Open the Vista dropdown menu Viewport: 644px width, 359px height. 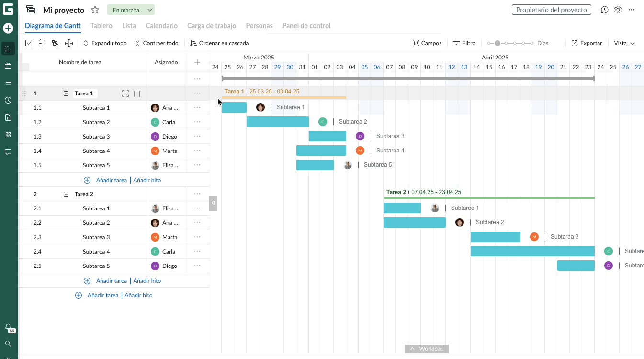point(624,43)
